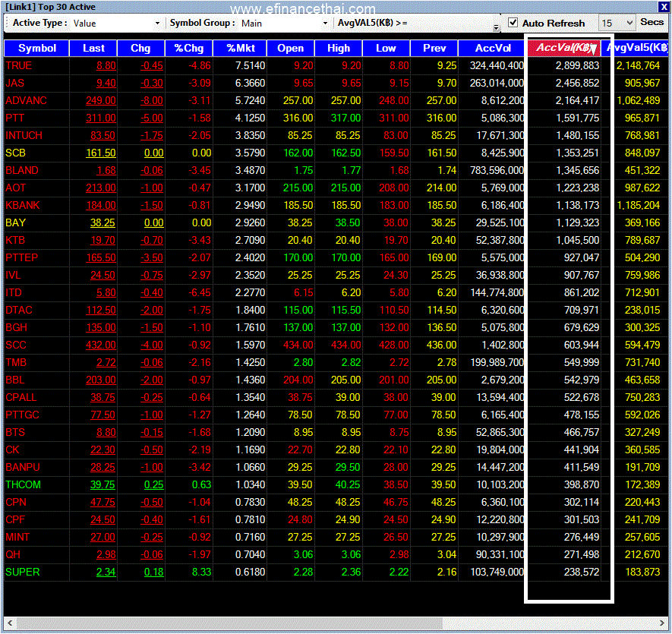The image size is (672, 634).
Task: Select the AOT symbol
Action: click(x=16, y=188)
